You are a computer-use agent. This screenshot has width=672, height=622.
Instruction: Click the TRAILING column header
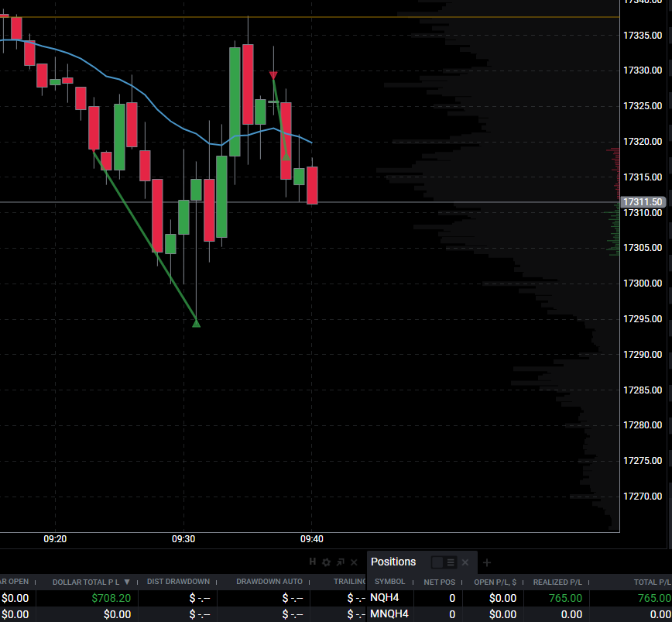click(x=349, y=581)
